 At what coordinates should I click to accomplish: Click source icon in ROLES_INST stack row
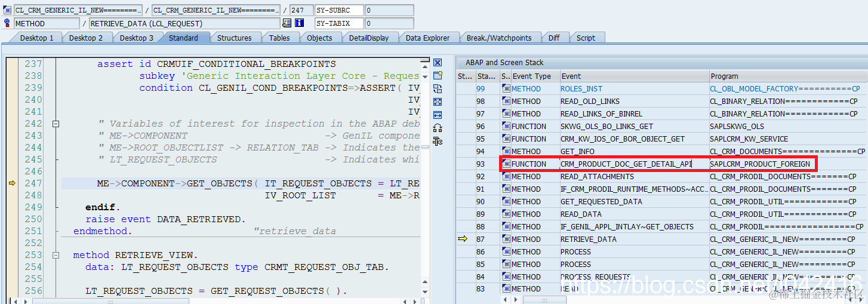pos(506,88)
